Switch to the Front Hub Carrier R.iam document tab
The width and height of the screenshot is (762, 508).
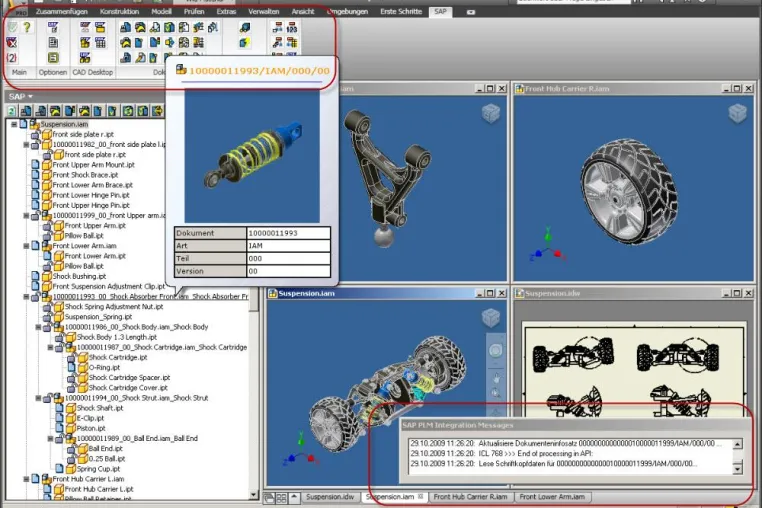470,497
